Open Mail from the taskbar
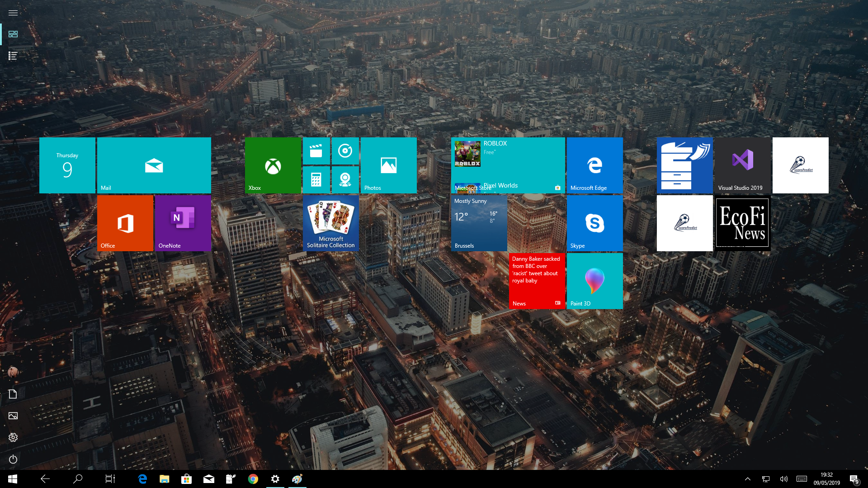 208,479
